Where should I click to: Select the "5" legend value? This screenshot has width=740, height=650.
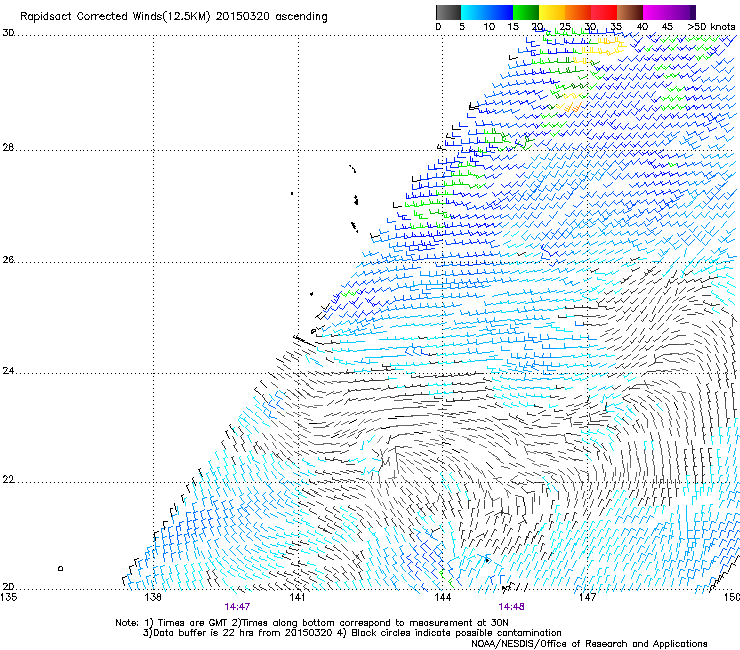pyautogui.click(x=462, y=27)
